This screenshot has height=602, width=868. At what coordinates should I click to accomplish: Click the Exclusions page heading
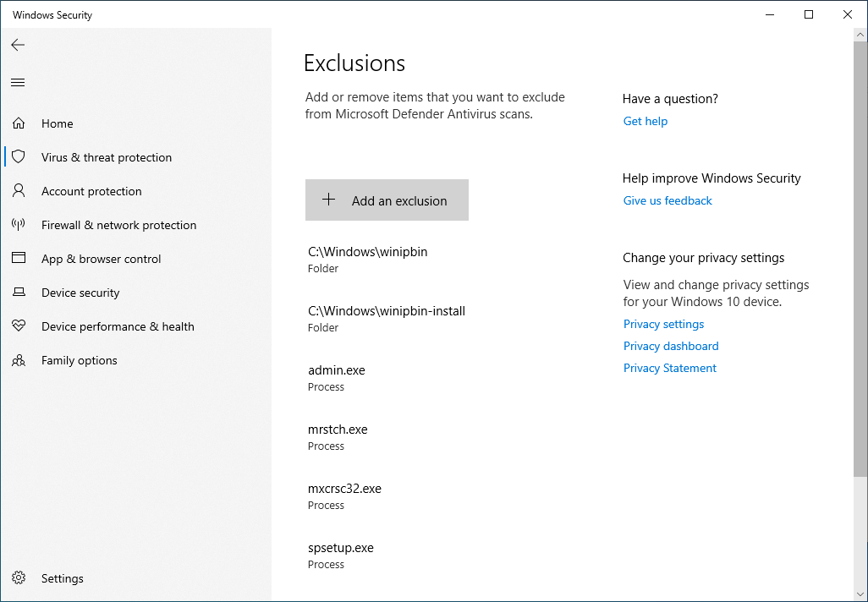[354, 63]
